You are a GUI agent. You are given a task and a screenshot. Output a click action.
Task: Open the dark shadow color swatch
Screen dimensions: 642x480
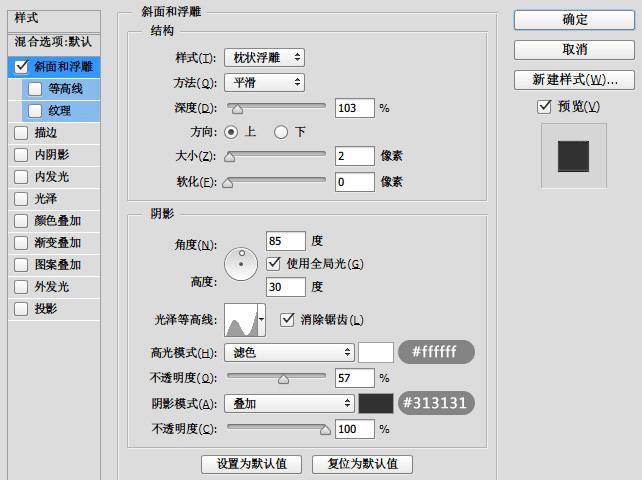coord(376,403)
